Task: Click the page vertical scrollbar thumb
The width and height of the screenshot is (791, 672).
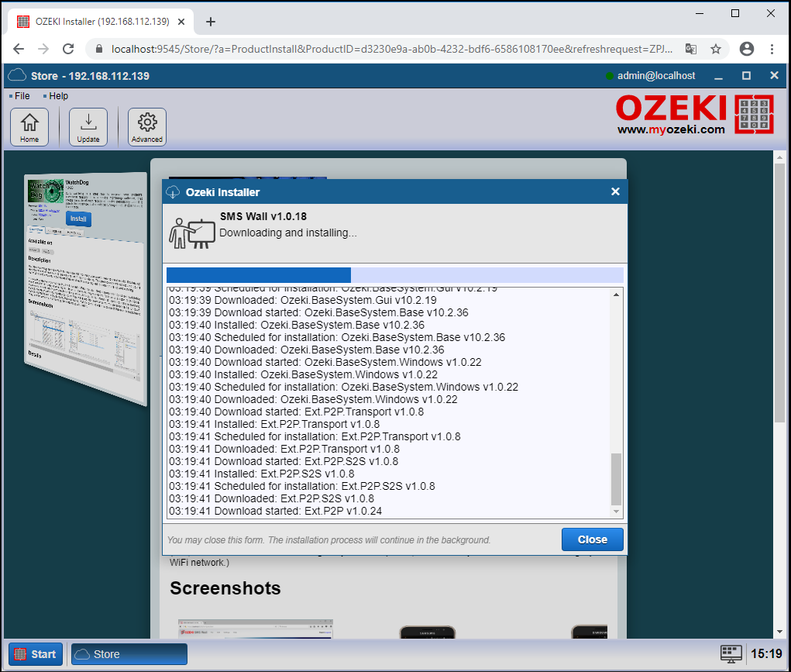Action: coord(780,292)
